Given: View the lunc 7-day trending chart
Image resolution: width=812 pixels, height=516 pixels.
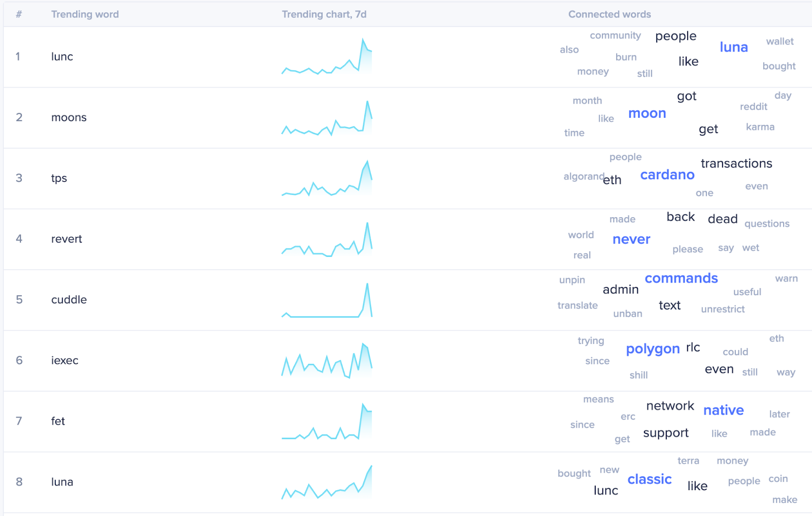Looking at the screenshot, I should tap(327, 56).
